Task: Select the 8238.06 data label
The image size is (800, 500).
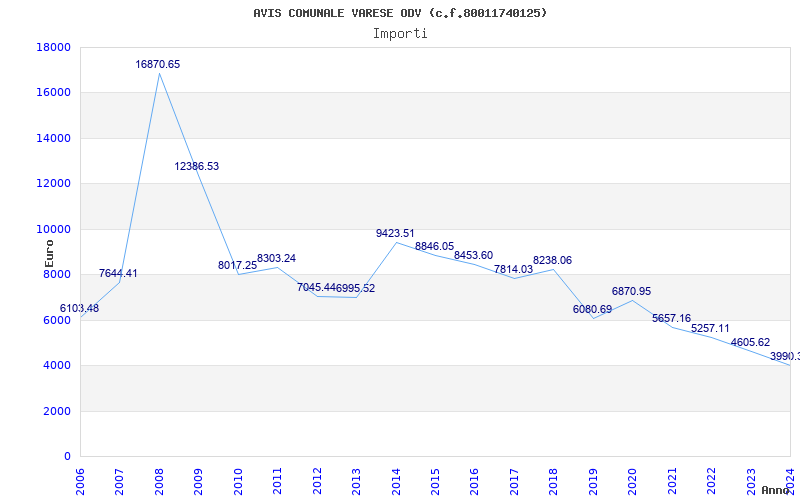Action: 553,261
